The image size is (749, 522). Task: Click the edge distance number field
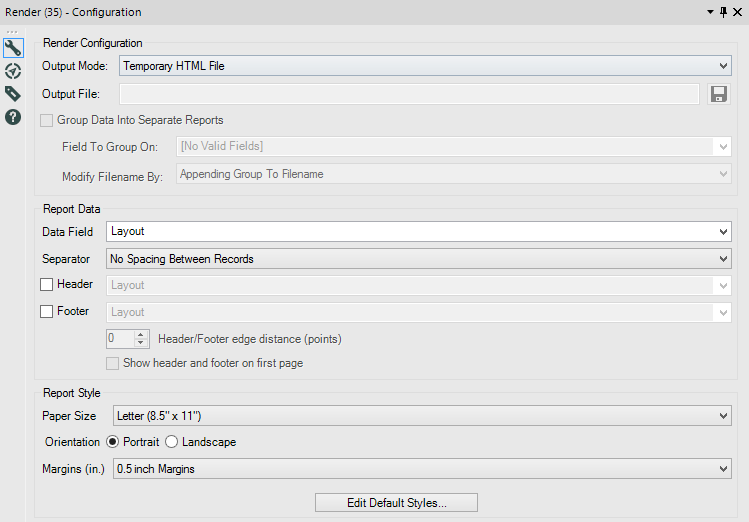pos(120,339)
